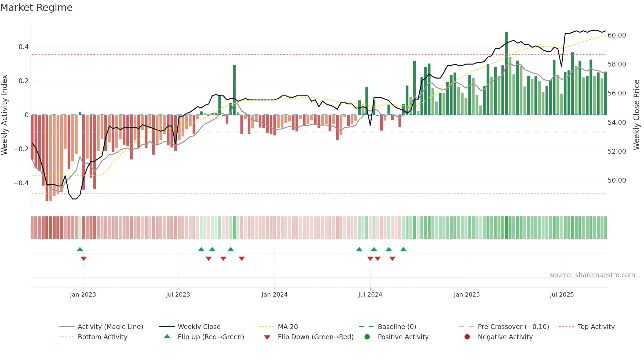This screenshot has width=644, height=362.
Task: Open the source: sharemaestro.com attribution
Action: click(x=592, y=275)
